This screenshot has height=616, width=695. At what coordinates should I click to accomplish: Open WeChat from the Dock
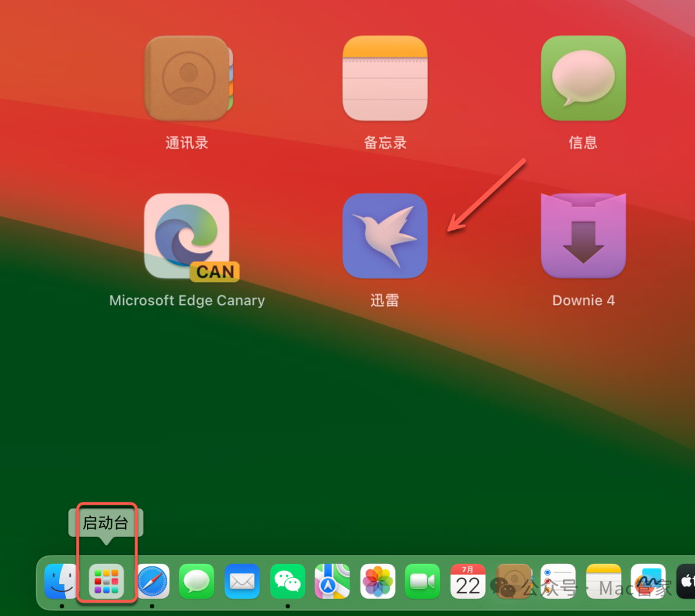(288, 581)
